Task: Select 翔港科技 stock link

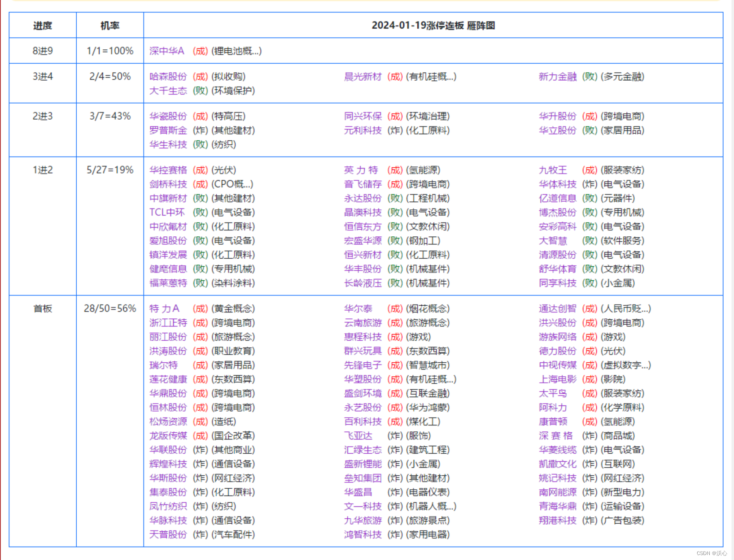Action: (557, 521)
